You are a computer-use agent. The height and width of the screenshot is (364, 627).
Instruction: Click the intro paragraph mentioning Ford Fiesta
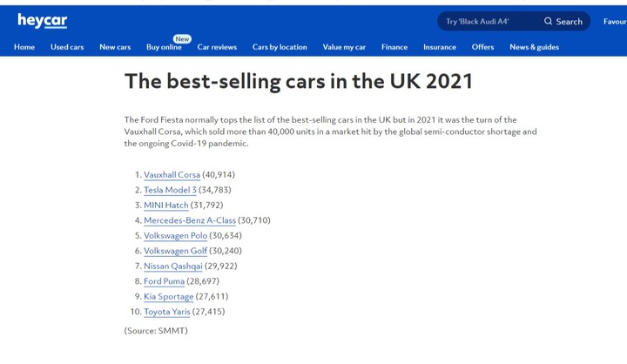click(x=331, y=131)
